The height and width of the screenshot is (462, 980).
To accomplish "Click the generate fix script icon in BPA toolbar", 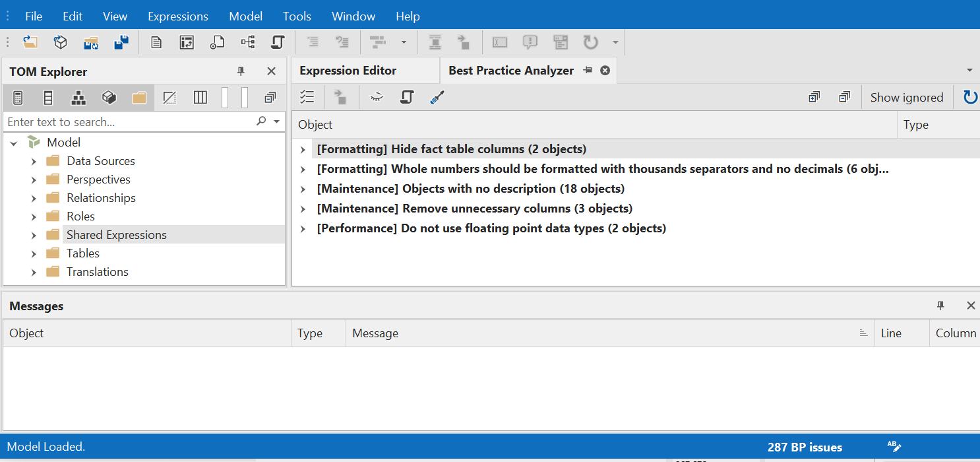I will pos(406,96).
